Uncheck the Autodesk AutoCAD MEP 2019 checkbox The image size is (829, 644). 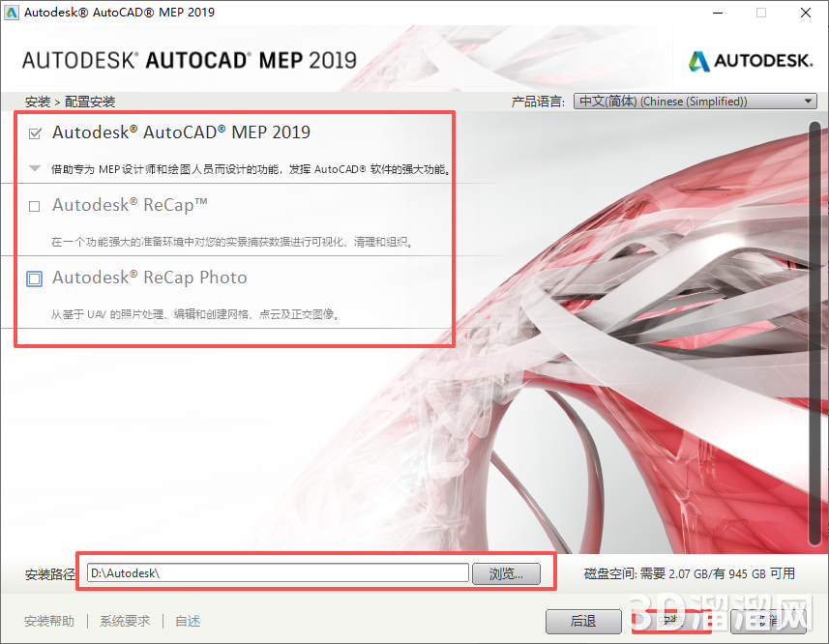click(35, 133)
